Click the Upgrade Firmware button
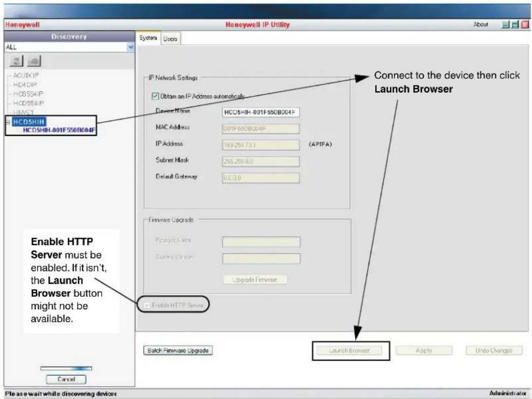The image size is (532, 399). [255, 280]
